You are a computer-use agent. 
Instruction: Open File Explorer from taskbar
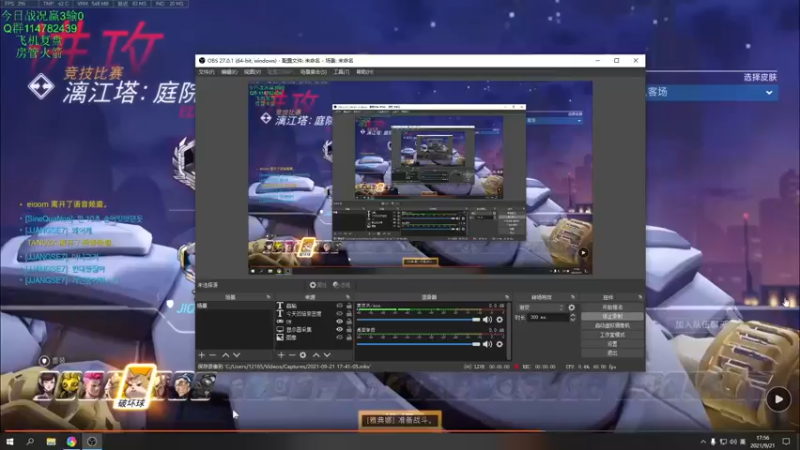click(x=51, y=441)
